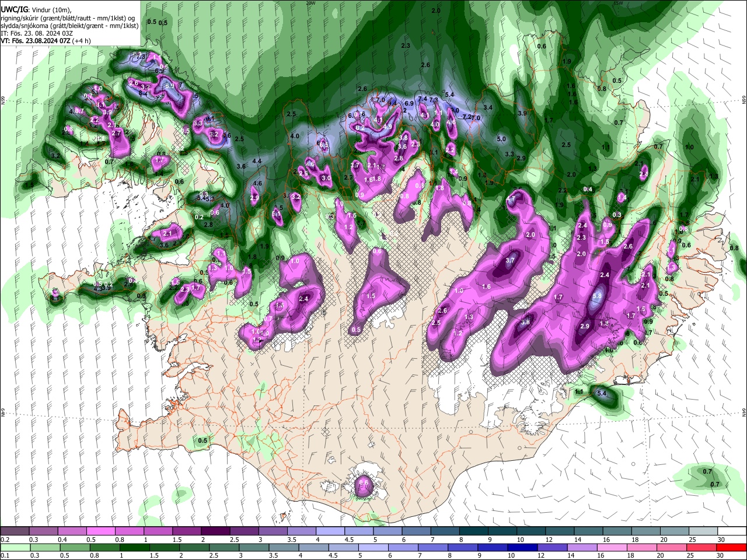Click the 'rigning/skúrir' legend description line
This screenshot has width=747, height=560.
68,17
